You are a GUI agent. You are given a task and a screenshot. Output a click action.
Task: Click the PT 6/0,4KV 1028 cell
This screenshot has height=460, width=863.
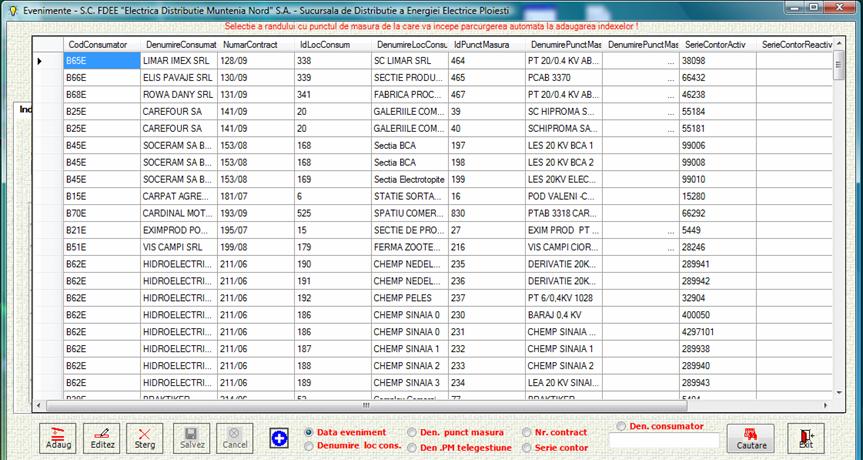(564, 298)
